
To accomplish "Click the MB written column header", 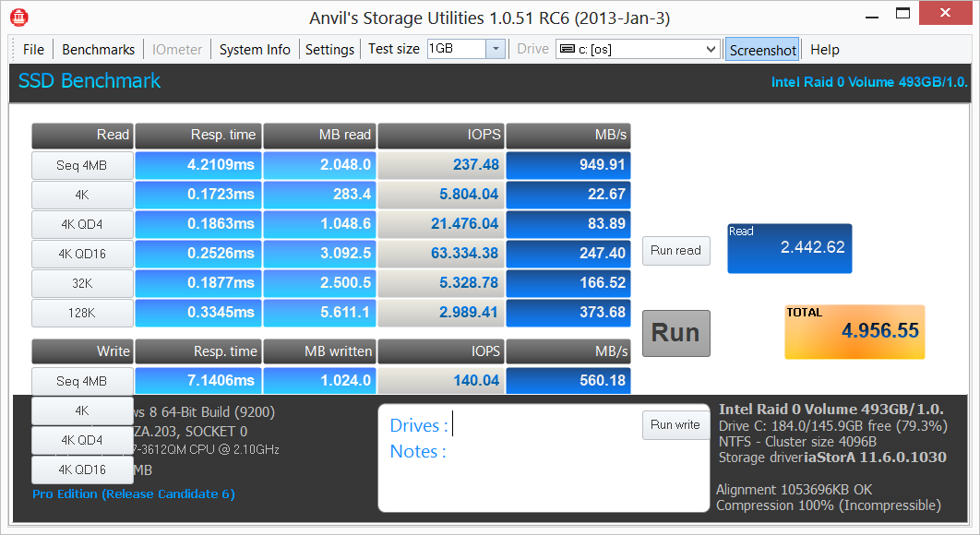I will pyautogui.click(x=319, y=351).
